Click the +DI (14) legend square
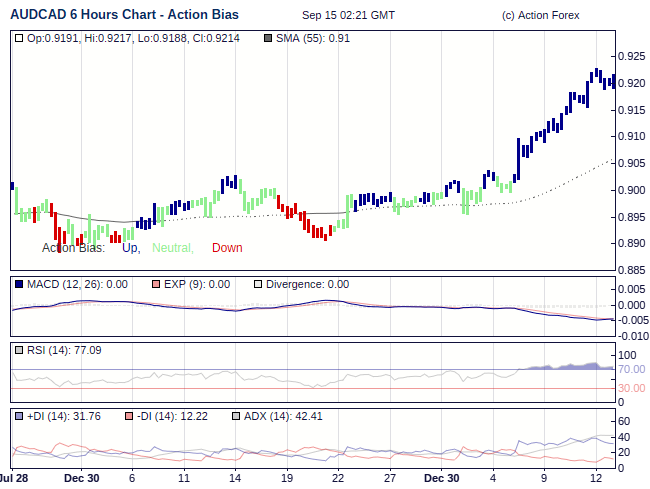The image size is (650, 489). click(20, 416)
